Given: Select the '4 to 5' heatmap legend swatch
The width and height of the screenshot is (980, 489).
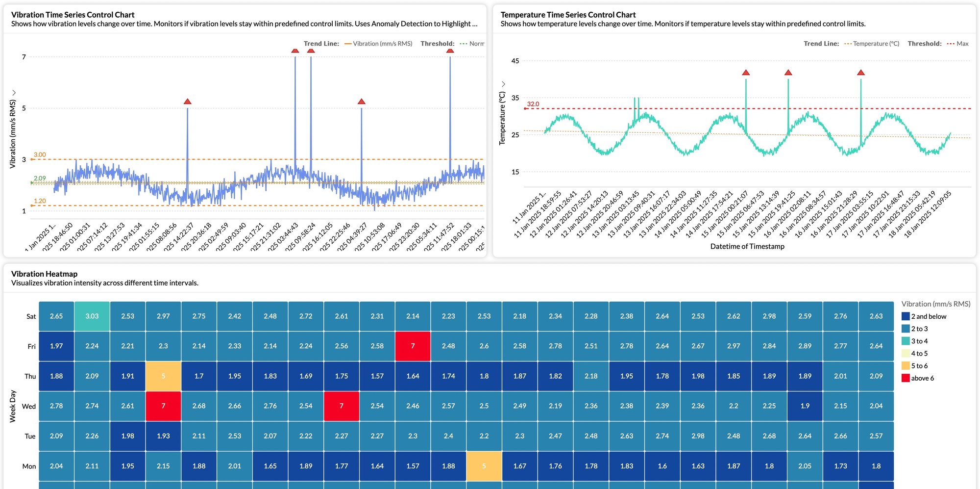Looking at the screenshot, I should [x=906, y=353].
